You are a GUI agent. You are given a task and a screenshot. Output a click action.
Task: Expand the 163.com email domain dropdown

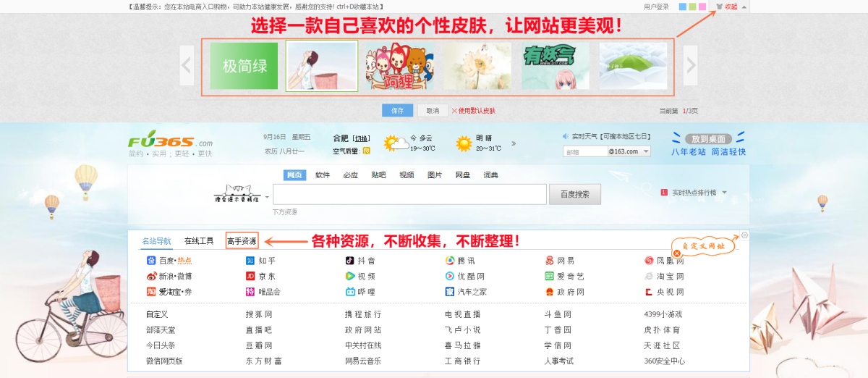pos(645,151)
